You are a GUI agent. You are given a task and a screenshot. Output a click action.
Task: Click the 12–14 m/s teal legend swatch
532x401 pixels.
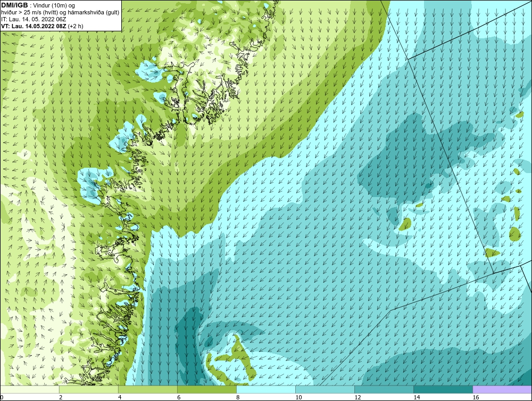384,389
